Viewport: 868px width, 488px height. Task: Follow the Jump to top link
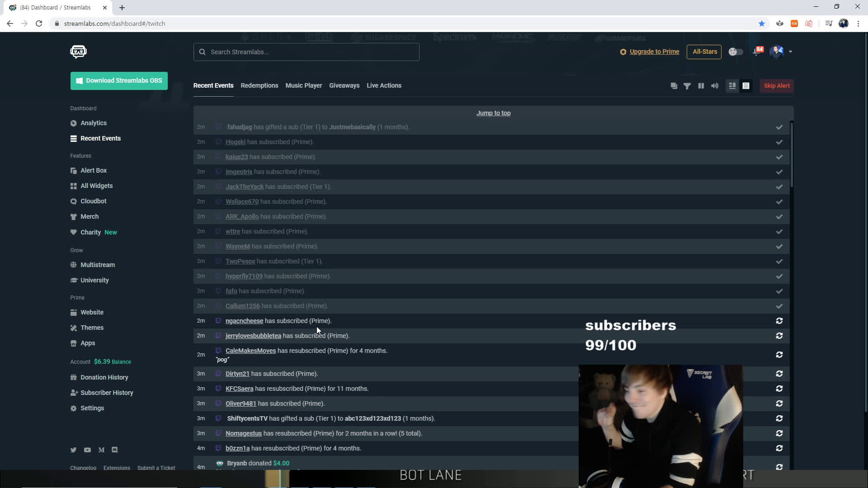493,113
